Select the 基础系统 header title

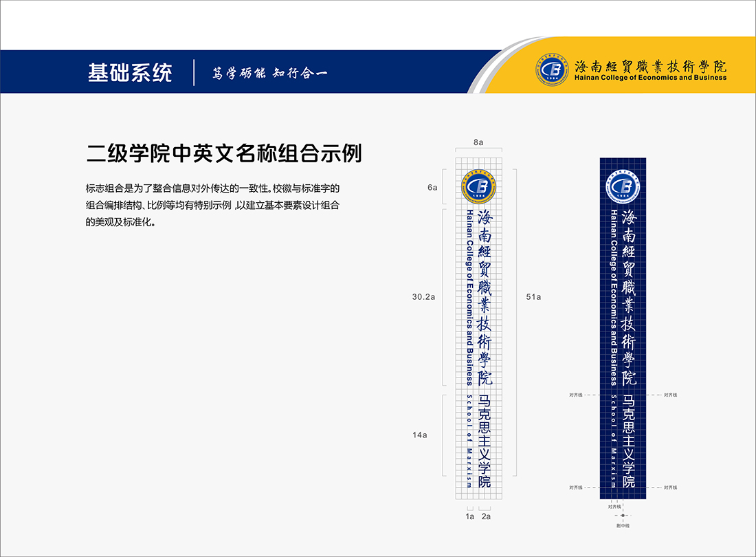(x=130, y=72)
